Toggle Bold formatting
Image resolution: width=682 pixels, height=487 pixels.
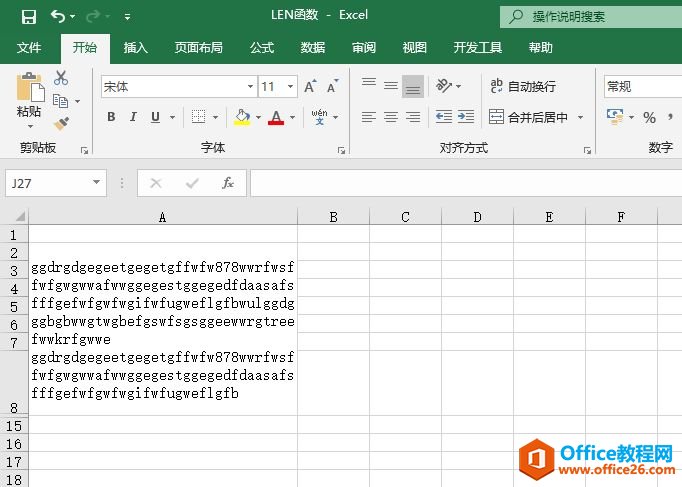(x=111, y=117)
